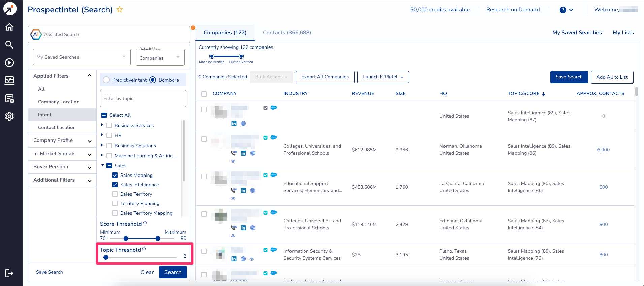Check the Business Services topic checkbox
Screen dimensions: 644x286
109,125
